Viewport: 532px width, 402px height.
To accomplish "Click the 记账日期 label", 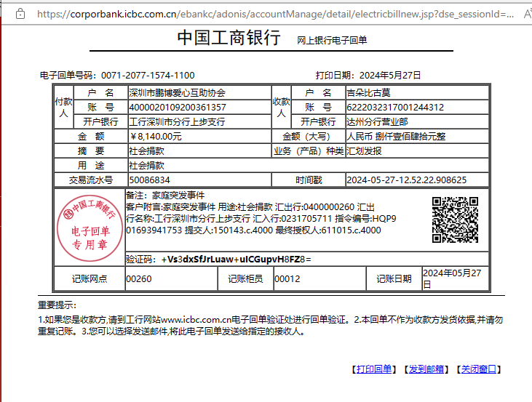I will pos(394,279).
